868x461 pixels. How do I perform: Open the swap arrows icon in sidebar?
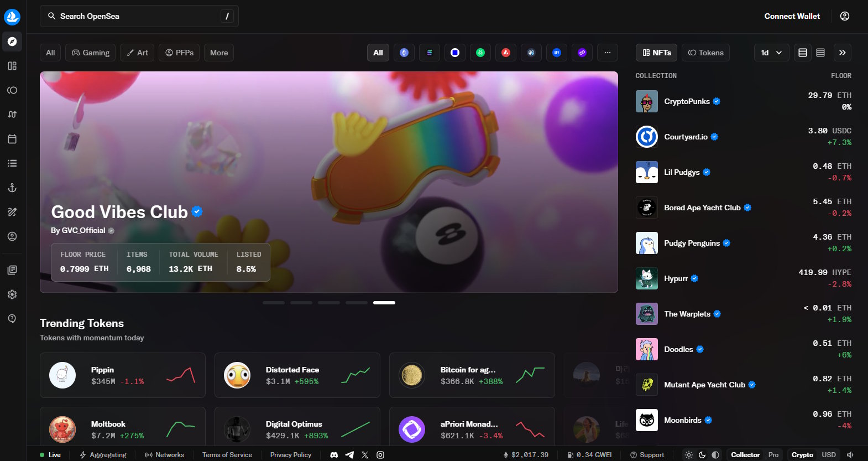pos(12,115)
